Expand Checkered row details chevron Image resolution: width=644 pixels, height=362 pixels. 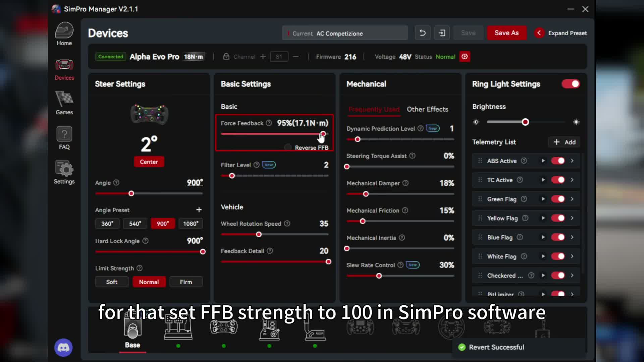[572, 276]
